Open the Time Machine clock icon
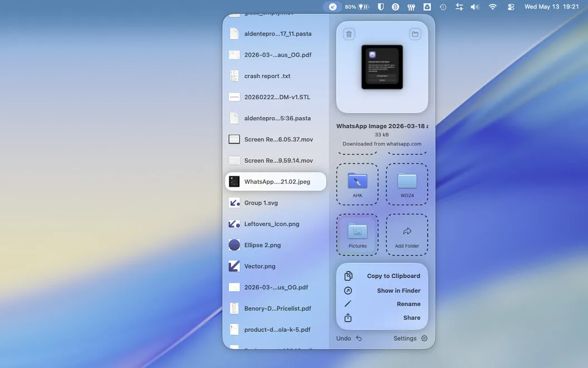This screenshot has height=368, width=588. [x=443, y=7]
